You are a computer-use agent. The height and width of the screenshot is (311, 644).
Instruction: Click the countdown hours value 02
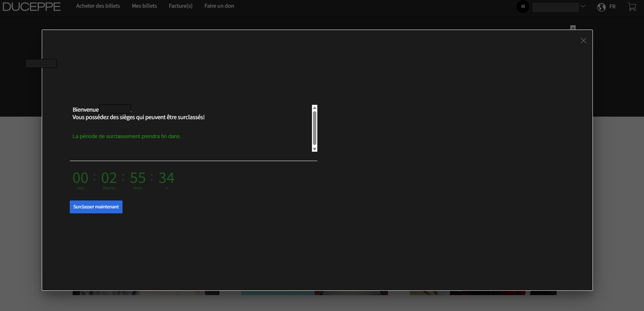pos(109,178)
